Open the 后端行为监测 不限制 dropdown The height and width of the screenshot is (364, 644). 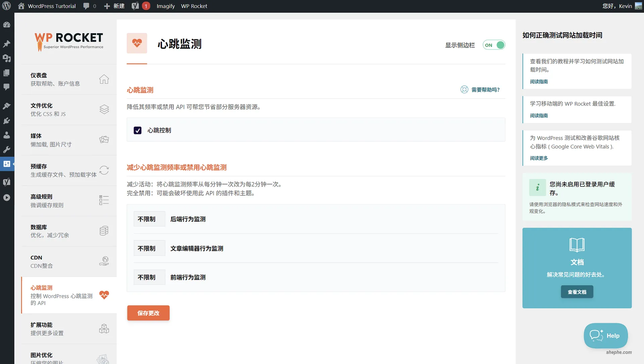pos(149,219)
